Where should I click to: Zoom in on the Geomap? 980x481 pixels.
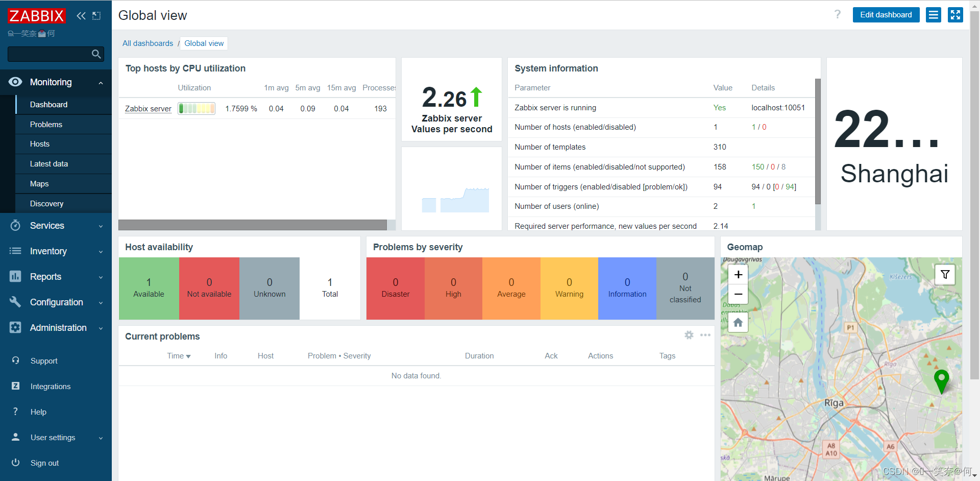point(738,275)
